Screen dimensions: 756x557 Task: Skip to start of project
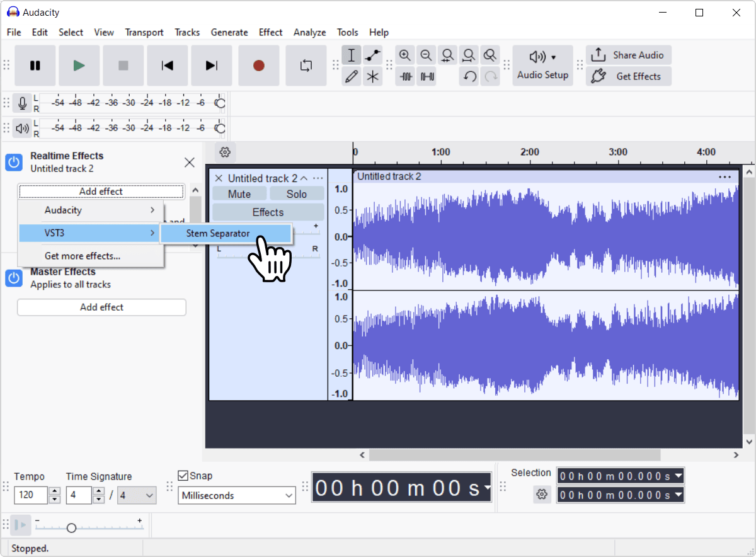click(168, 66)
